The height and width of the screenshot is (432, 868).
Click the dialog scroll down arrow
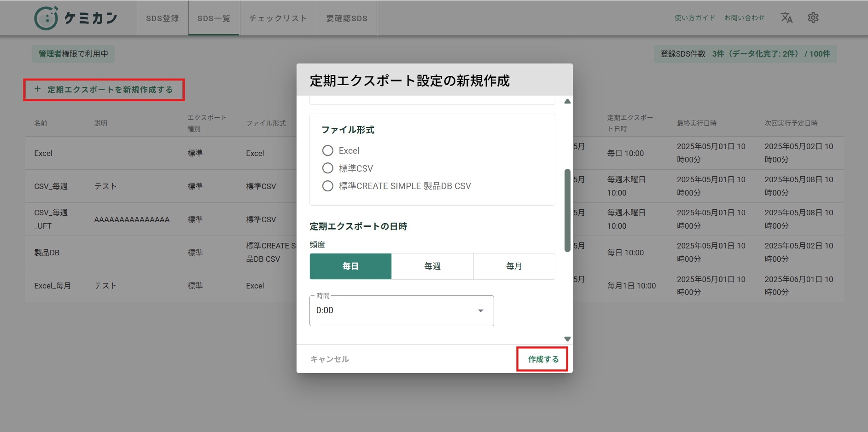pyautogui.click(x=567, y=339)
